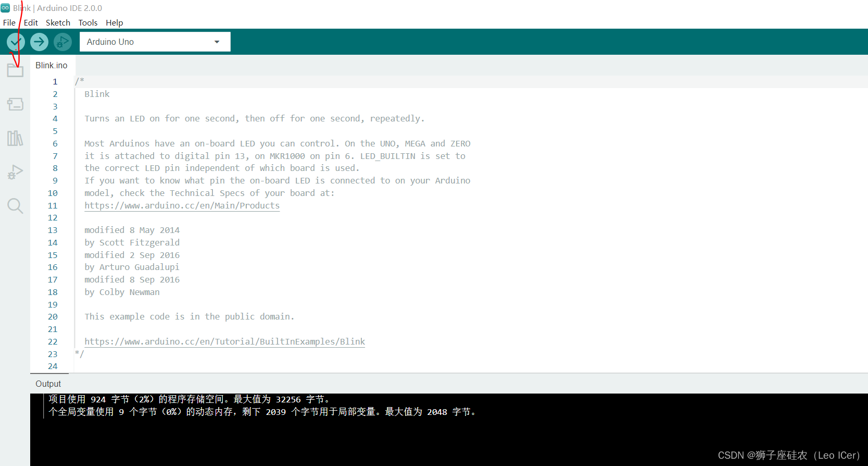Open the Sketch menu
The width and height of the screenshot is (868, 466).
tap(58, 22)
